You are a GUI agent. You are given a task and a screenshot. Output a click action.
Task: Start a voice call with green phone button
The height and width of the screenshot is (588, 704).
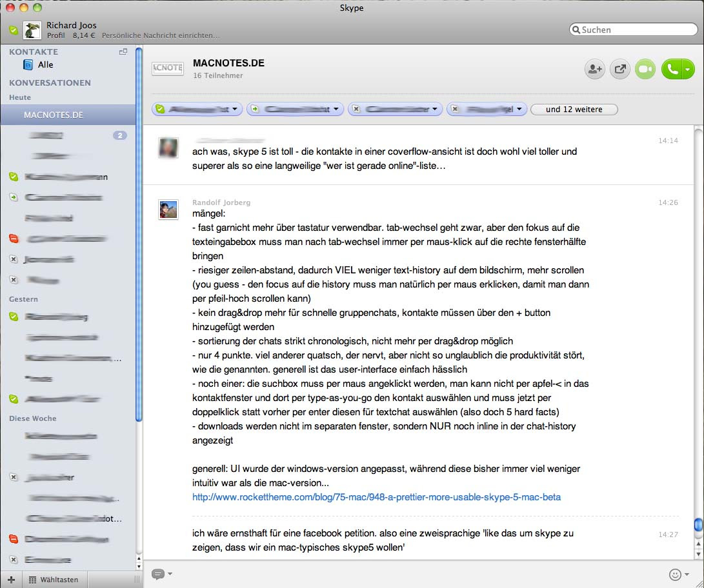672,69
